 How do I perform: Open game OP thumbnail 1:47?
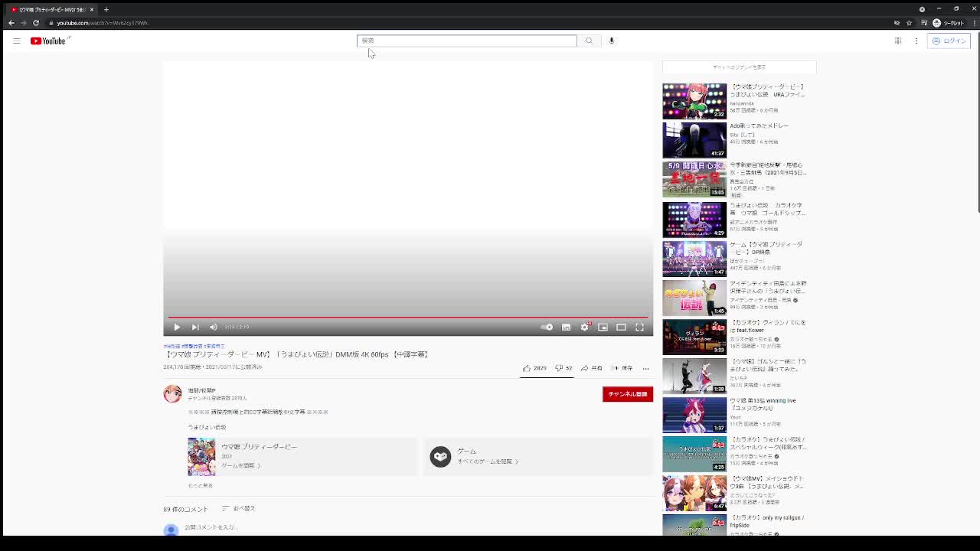(694, 258)
